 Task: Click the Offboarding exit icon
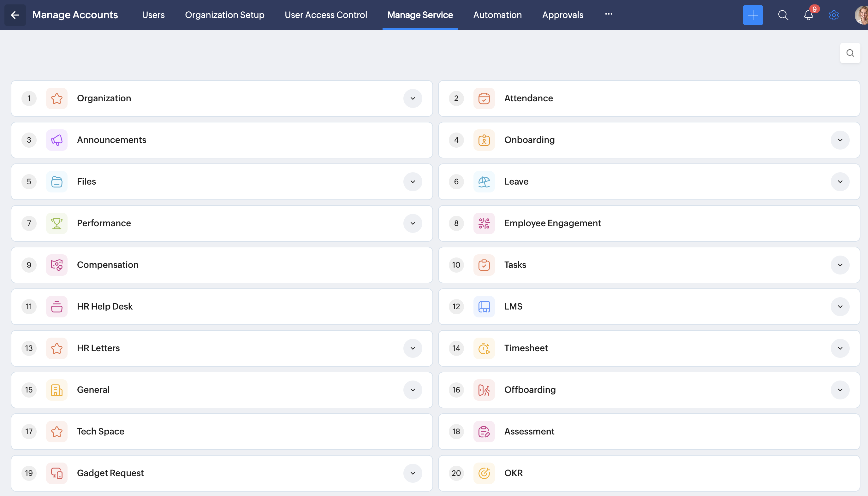[484, 390]
